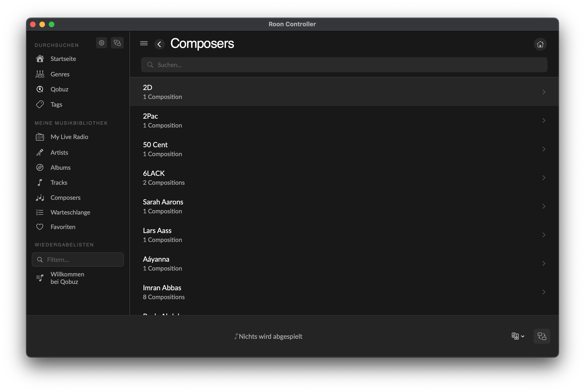Select Albums in the music library

(60, 167)
